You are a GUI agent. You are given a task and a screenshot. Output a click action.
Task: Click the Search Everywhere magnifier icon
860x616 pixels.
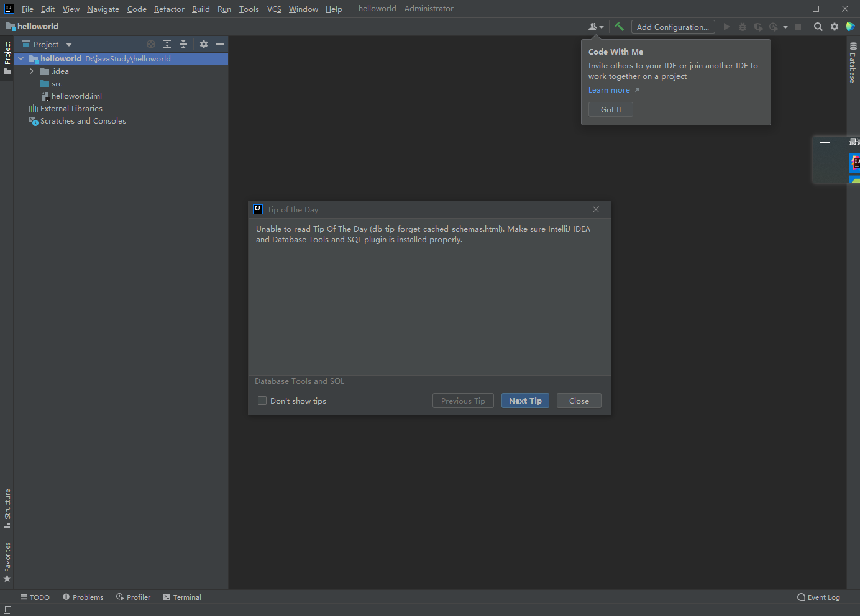point(818,27)
